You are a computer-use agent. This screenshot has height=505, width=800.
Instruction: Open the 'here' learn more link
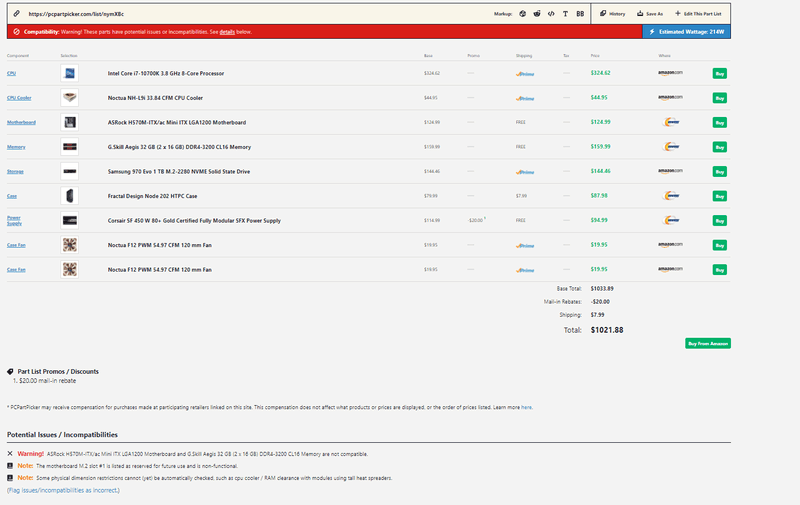click(526, 407)
